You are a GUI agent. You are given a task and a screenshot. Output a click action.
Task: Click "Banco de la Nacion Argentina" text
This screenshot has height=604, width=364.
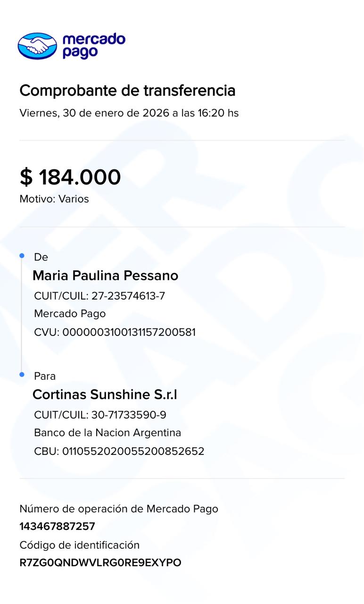pyautogui.click(x=108, y=433)
